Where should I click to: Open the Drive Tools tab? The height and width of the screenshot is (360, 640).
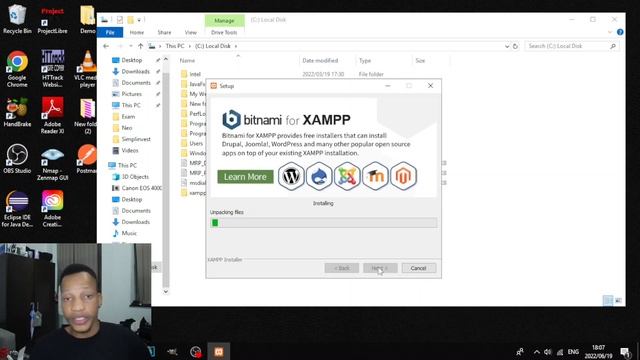click(x=224, y=32)
